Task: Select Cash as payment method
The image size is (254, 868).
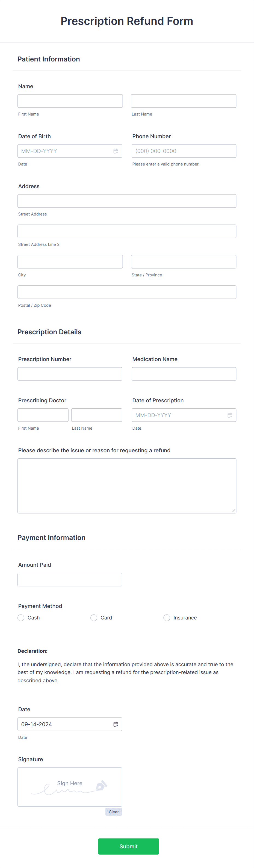Action: tap(21, 618)
